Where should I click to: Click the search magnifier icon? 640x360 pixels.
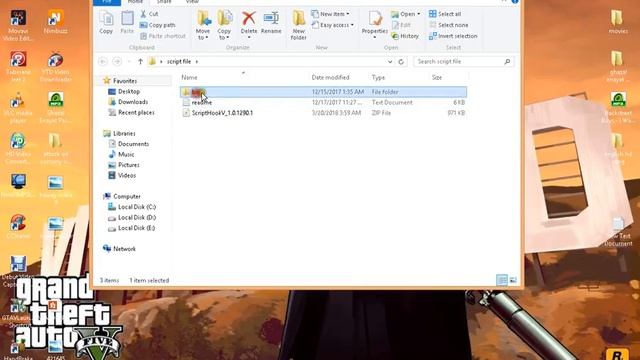tap(507, 62)
